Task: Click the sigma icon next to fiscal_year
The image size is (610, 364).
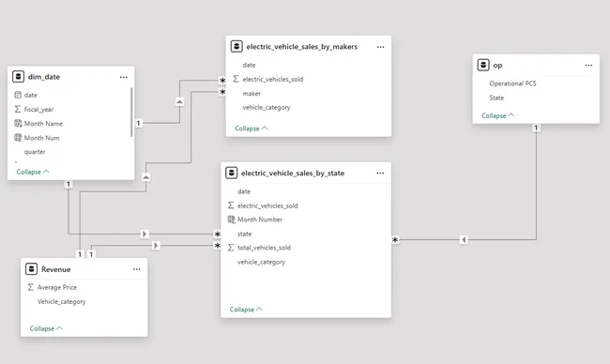Action: pos(18,109)
